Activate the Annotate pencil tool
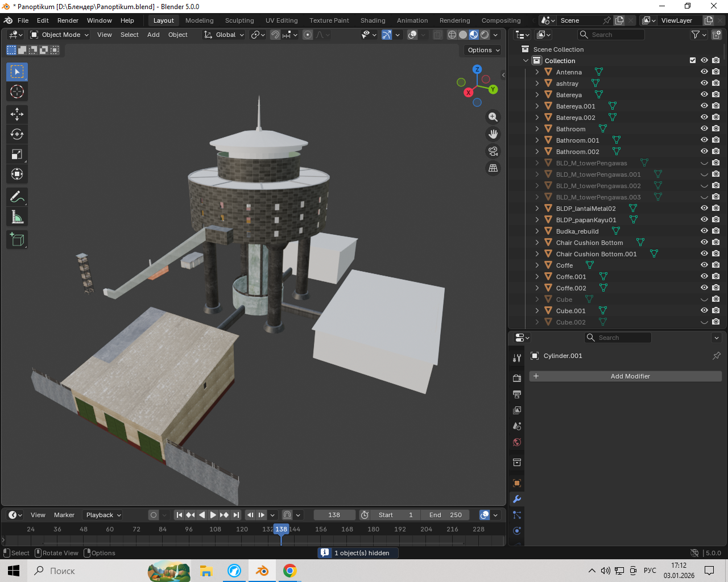This screenshot has width=728, height=582. (x=17, y=197)
